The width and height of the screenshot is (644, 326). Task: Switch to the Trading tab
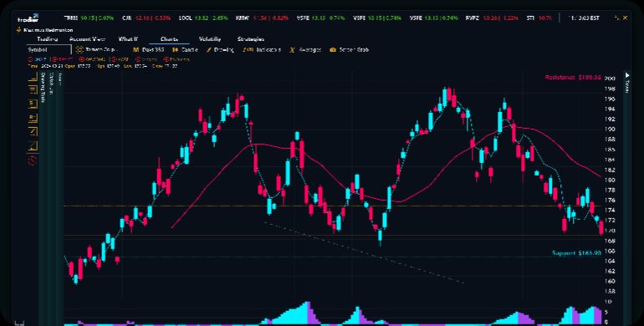[x=47, y=39]
